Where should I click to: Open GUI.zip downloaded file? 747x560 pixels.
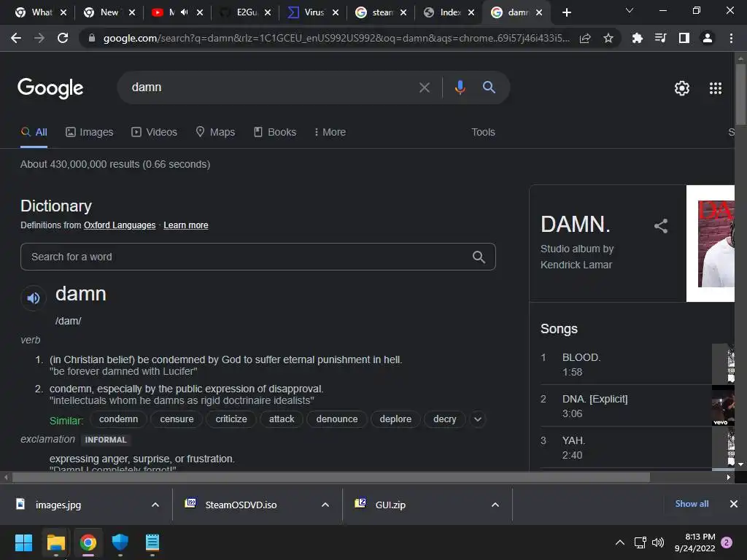pyautogui.click(x=390, y=505)
